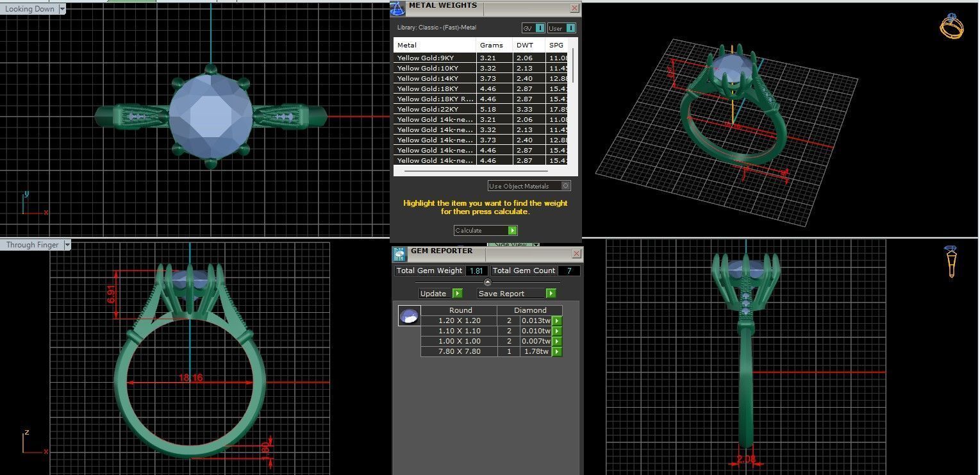Screen dimensions: 980x475
Task: Toggle the GV library switch
Action: coord(533,28)
